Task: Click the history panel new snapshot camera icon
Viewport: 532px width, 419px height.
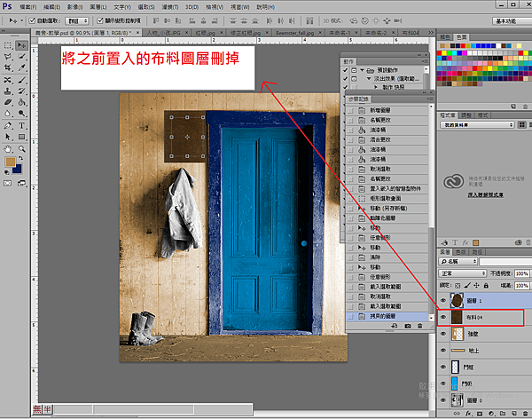Action: [x=408, y=326]
